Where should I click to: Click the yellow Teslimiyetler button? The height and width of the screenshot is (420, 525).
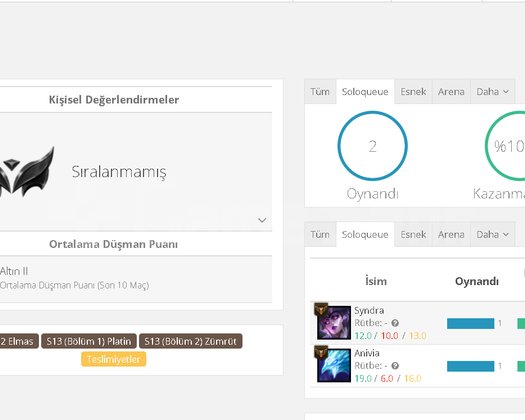click(x=114, y=359)
